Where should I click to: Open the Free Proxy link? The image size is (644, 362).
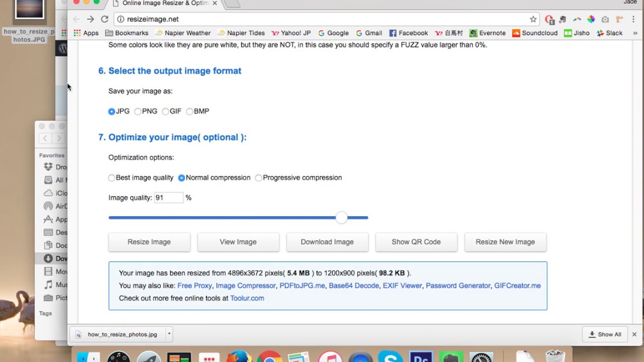click(195, 286)
